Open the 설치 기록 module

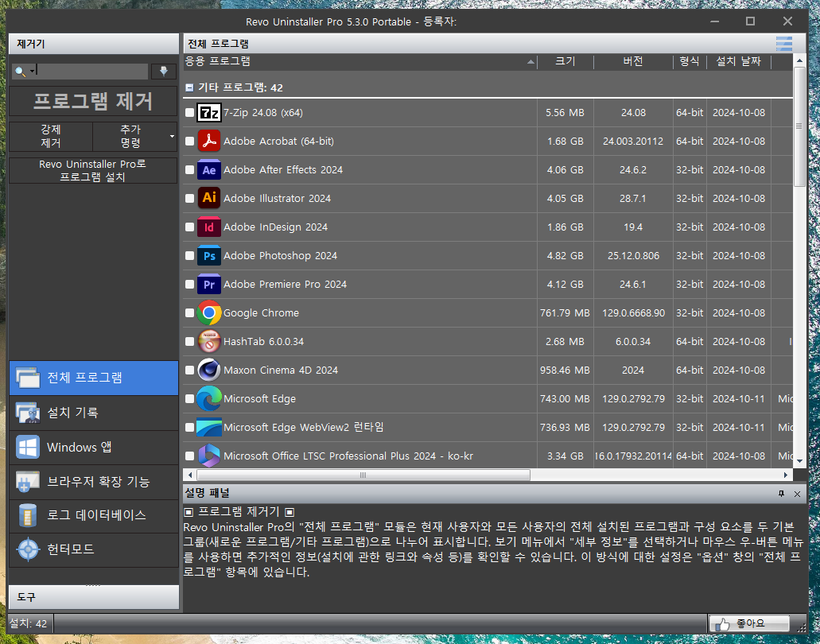pyautogui.click(x=94, y=413)
